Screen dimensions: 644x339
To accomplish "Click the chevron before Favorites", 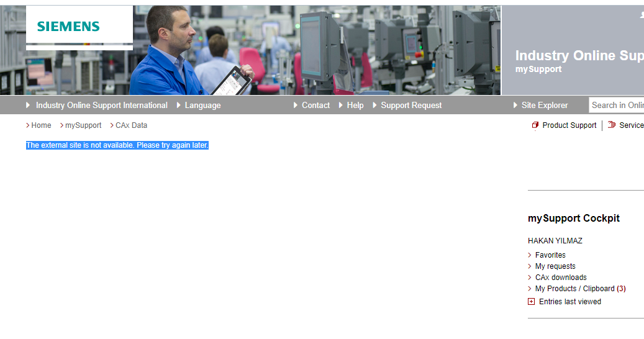I will click(529, 255).
